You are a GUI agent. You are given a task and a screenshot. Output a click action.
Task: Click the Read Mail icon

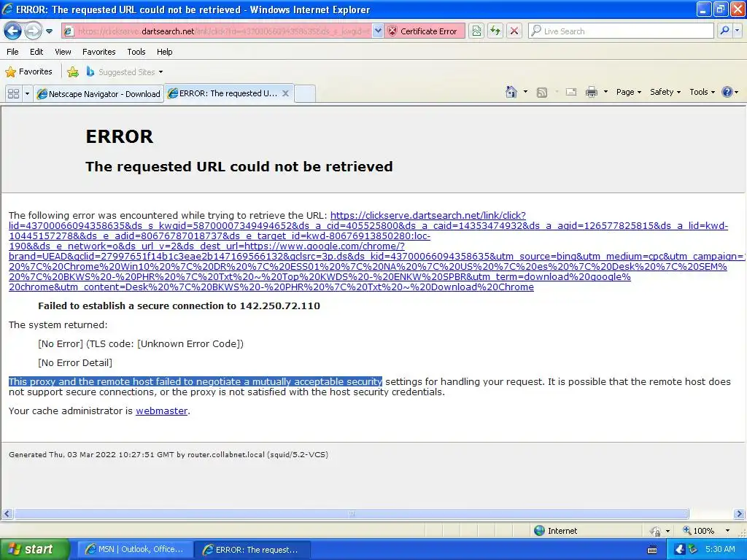570,92
